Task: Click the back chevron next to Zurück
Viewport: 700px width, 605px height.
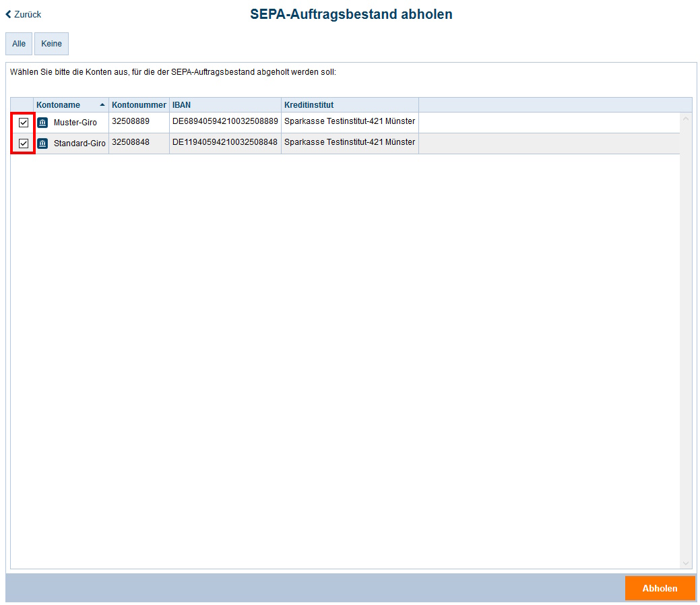Action: tap(7, 13)
